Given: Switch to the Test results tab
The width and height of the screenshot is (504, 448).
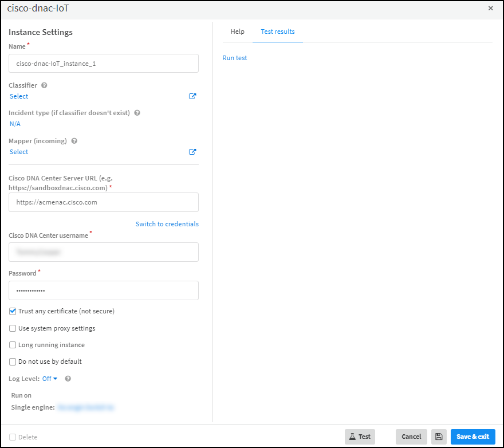Looking at the screenshot, I should tap(278, 32).
